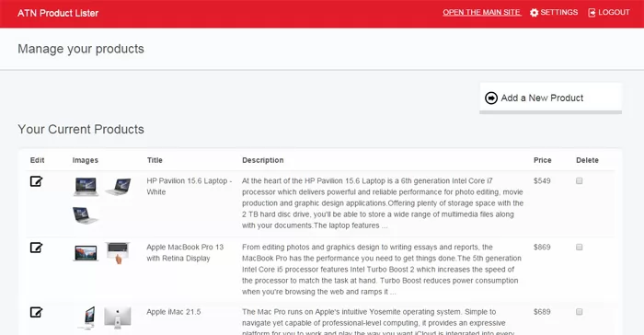
Task: Click the edit icon for Apple MacBook Pro 13
Action: tap(36, 248)
